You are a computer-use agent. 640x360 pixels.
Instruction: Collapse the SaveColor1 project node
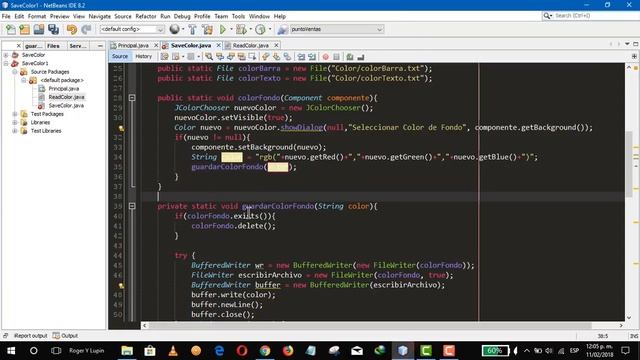click(6, 63)
